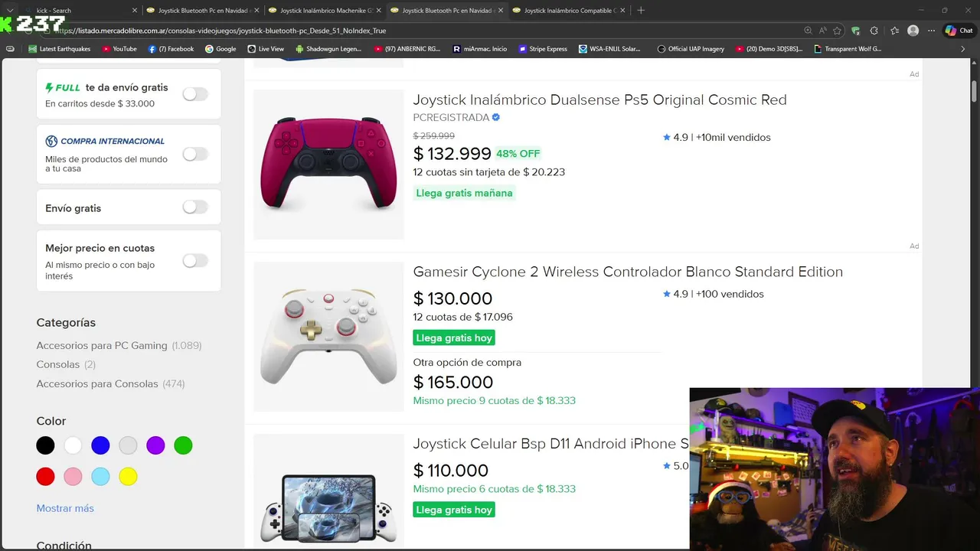Image resolution: width=980 pixels, height=551 pixels.
Task: Open the YouTube bookmark
Action: [x=119, y=49]
